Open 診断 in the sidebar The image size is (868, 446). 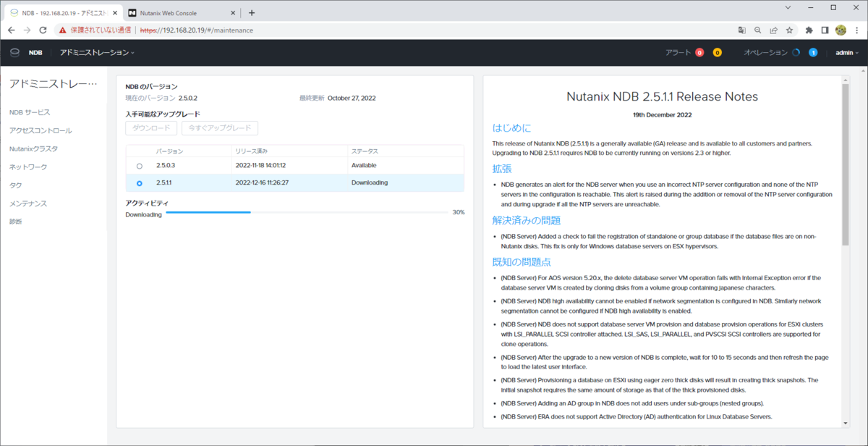15,222
